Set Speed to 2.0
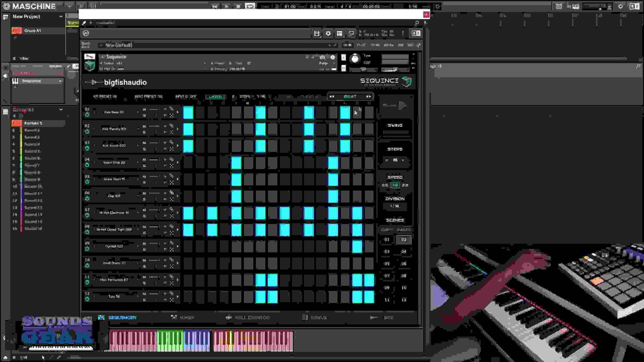644x362 pixels. 405,185
